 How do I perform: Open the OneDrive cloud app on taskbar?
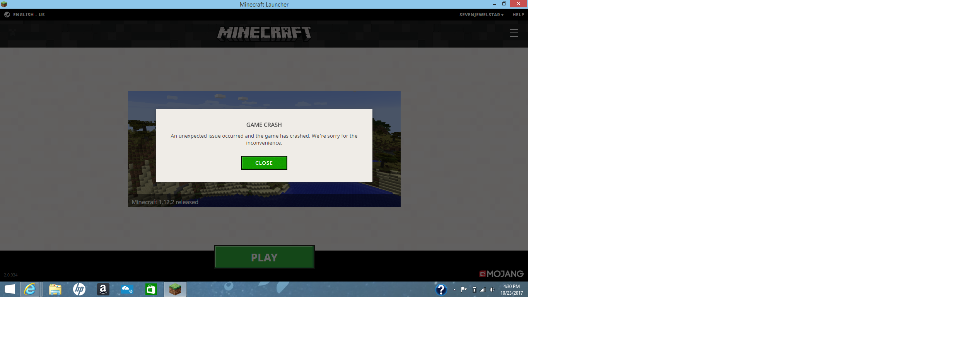pos(127,289)
